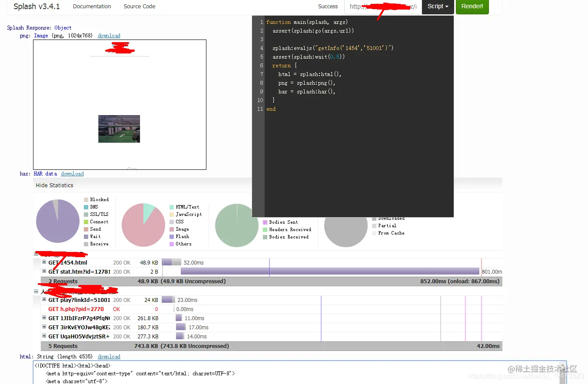The image size is (588, 384).
Task: Expand the GET 1JIbIFzrP7g4PfqN request
Action: pos(44,318)
